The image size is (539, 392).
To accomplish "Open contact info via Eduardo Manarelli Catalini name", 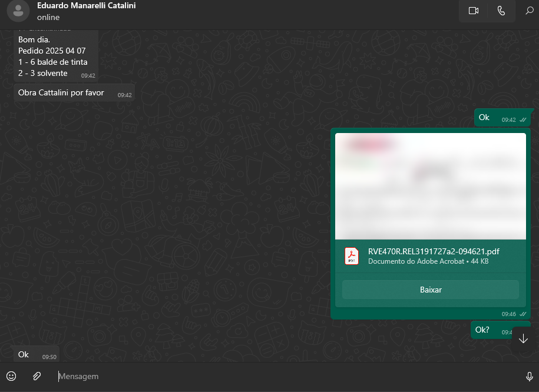I will click(86, 6).
